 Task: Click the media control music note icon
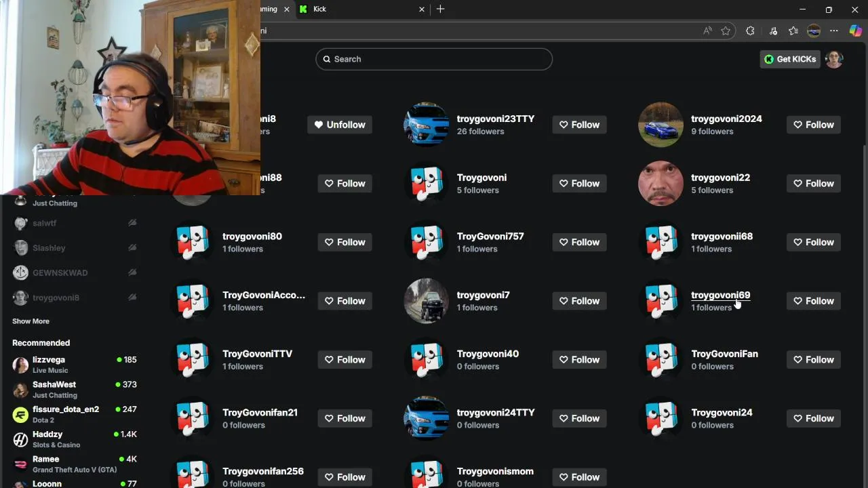pos(773,30)
